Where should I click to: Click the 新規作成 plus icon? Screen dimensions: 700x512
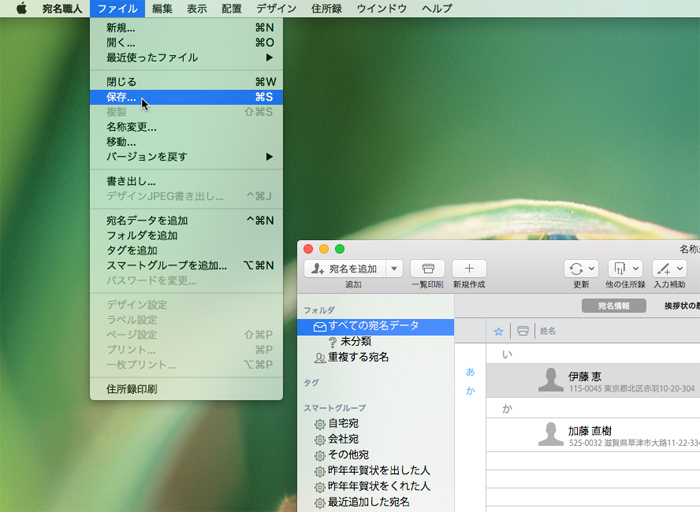[x=469, y=268]
